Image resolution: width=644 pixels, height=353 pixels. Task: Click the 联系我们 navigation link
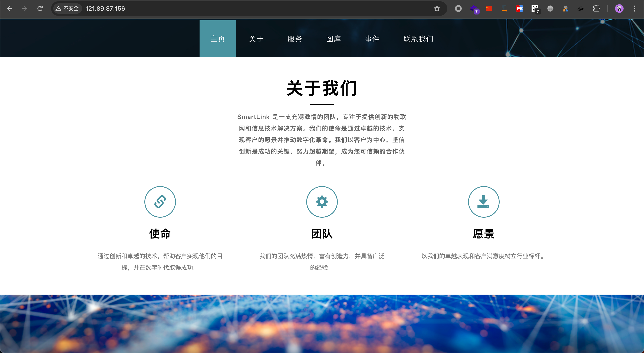click(418, 39)
